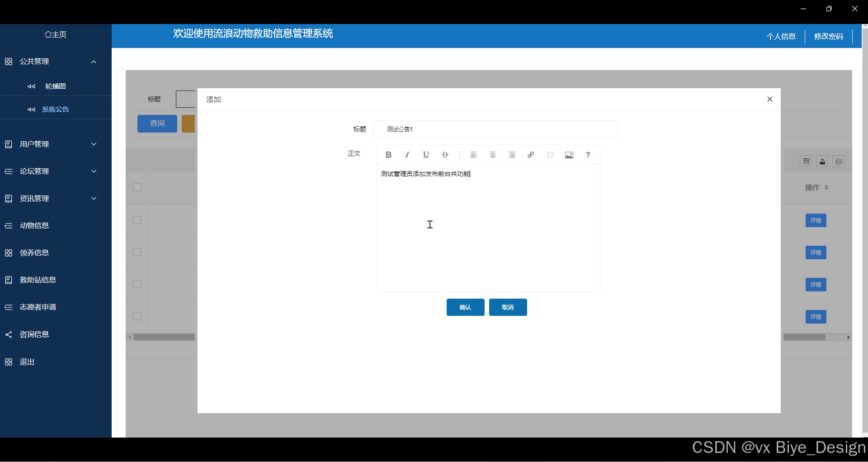Open the 救助站信息 menu item

56,280
